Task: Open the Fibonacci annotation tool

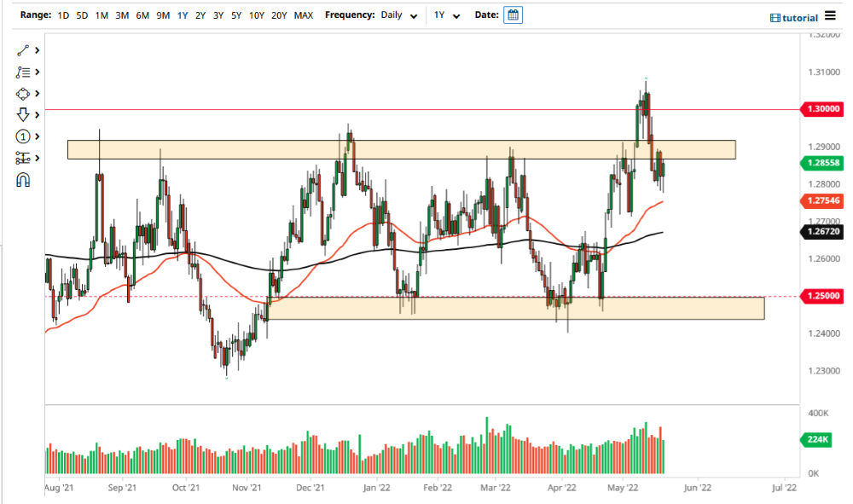Action: 23,72
